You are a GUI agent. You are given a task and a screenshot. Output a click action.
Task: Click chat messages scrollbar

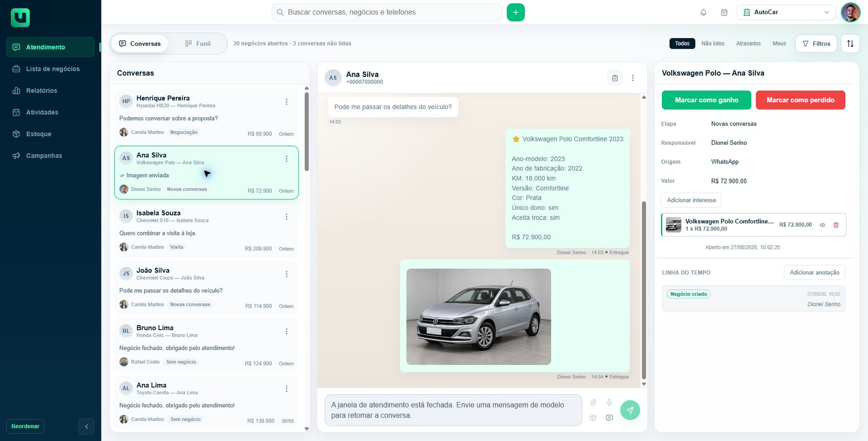(x=644, y=290)
